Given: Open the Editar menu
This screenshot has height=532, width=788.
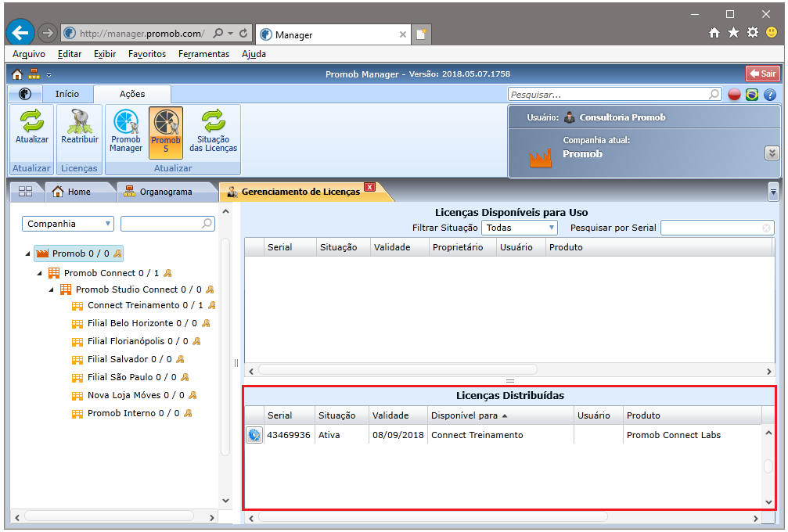Looking at the screenshot, I should pyautogui.click(x=70, y=54).
